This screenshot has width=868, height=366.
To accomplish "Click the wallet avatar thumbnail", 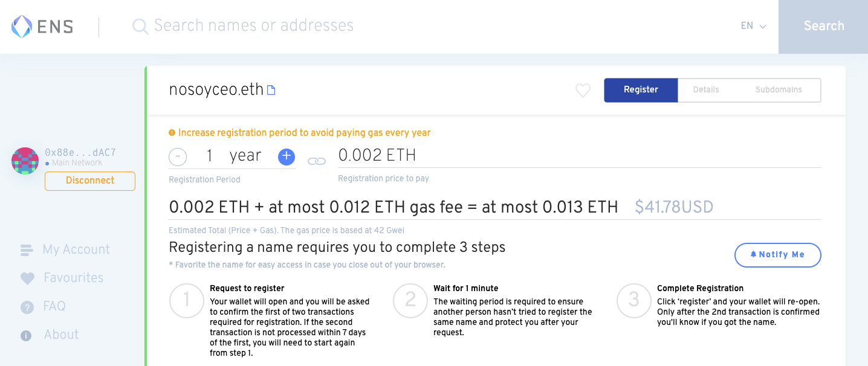I will [x=25, y=161].
